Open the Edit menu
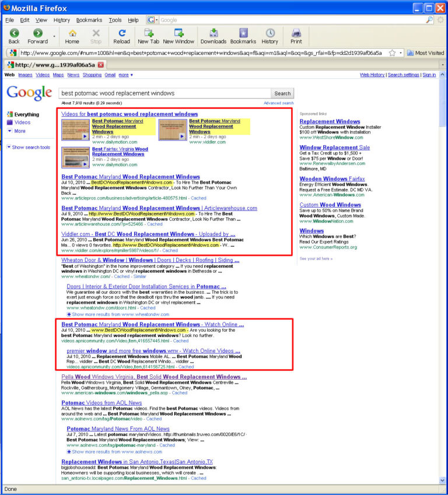This screenshot has height=495, width=448. [x=24, y=20]
